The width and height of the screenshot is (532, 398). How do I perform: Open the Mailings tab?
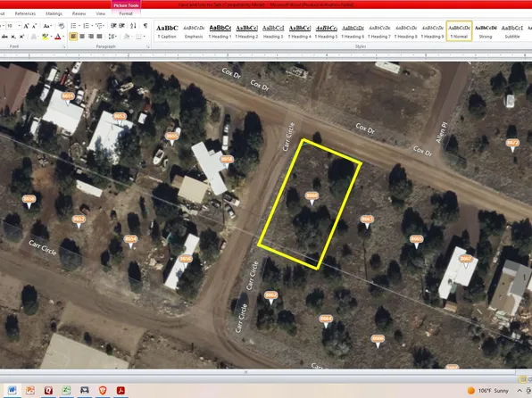(54, 13)
